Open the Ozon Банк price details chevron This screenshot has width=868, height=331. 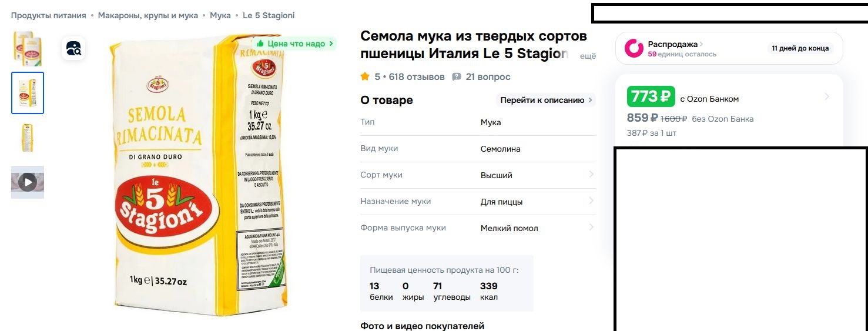827,96
